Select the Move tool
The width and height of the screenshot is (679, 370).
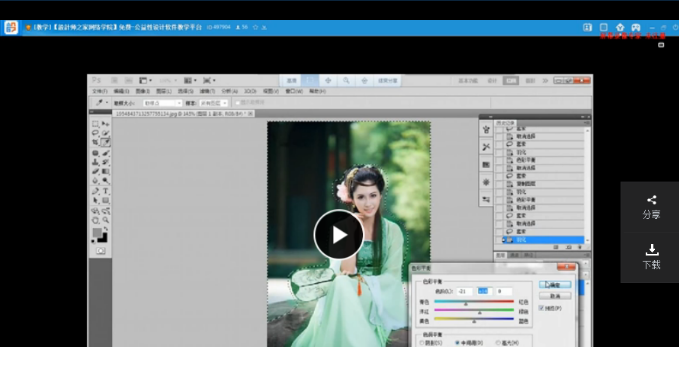[x=105, y=124]
